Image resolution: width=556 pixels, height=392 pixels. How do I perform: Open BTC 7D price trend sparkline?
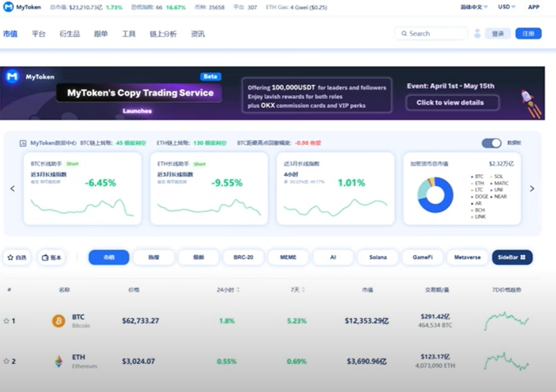(x=506, y=320)
